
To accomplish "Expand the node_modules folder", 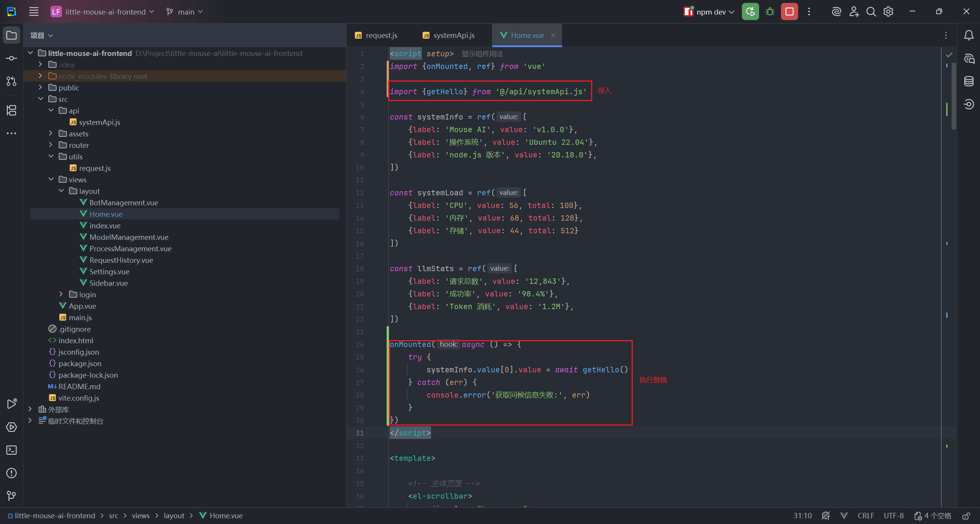I will [40, 76].
